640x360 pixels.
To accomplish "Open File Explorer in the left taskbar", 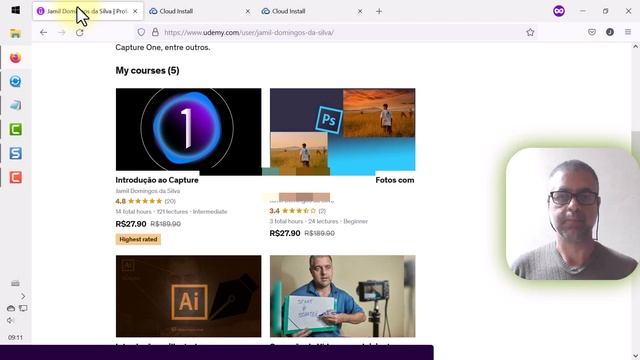I will point(16,33).
